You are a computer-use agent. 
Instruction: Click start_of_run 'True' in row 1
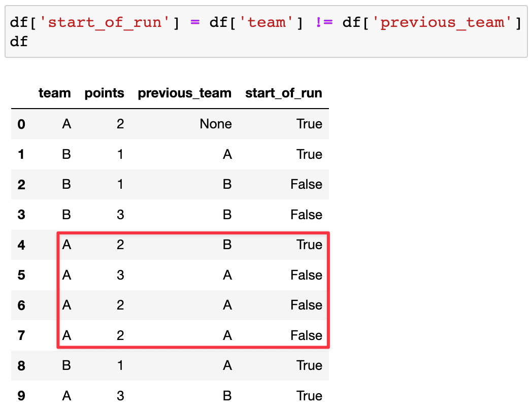point(309,154)
